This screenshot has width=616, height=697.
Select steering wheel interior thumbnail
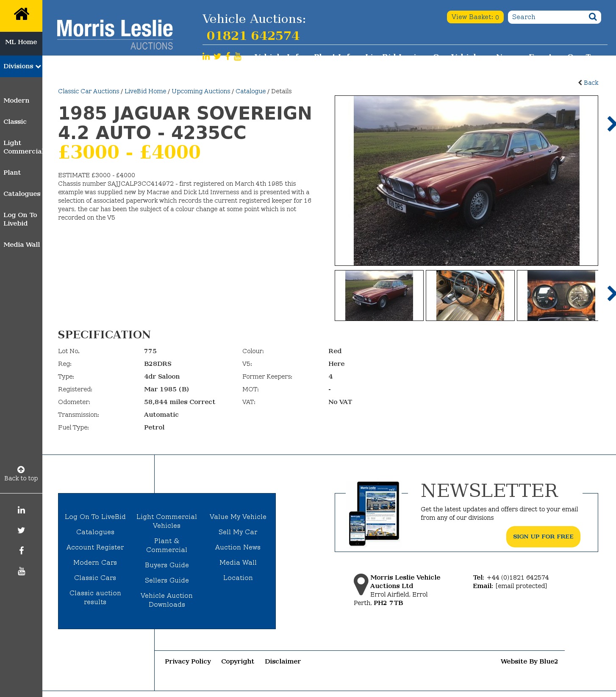point(470,296)
